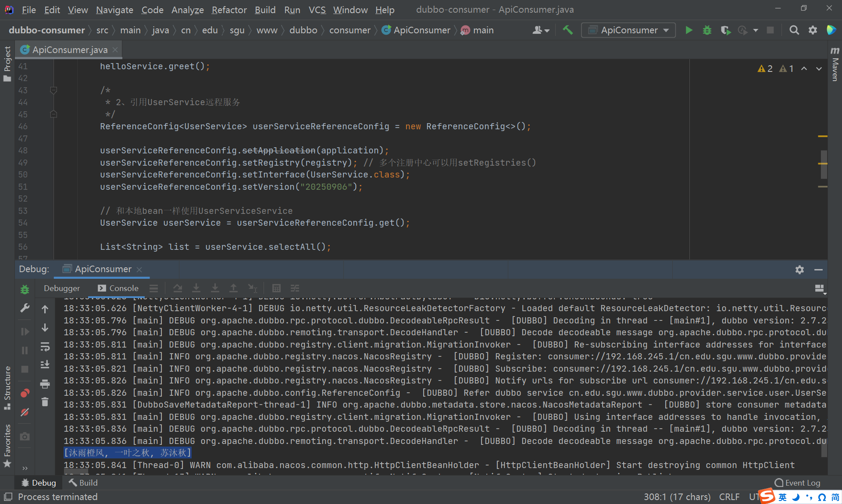
Task: Go to next highlighted error arrow
Action: (x=819, y=69)
